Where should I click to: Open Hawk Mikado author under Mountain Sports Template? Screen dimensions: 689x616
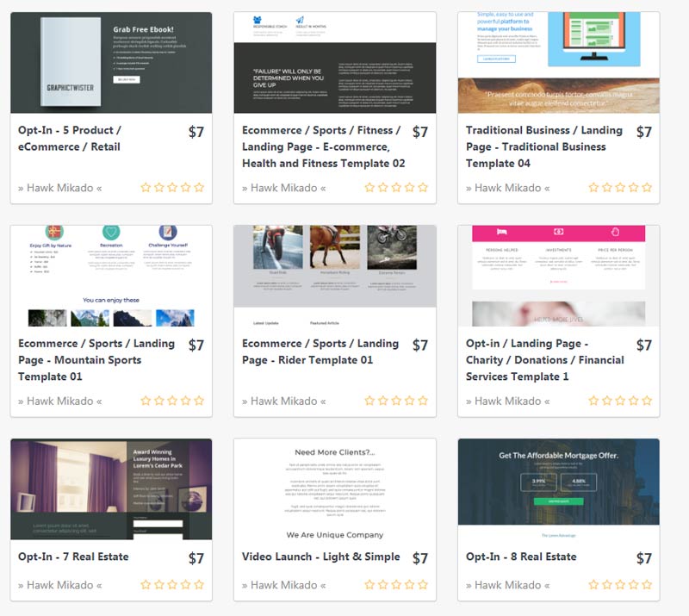click(59, 401)
